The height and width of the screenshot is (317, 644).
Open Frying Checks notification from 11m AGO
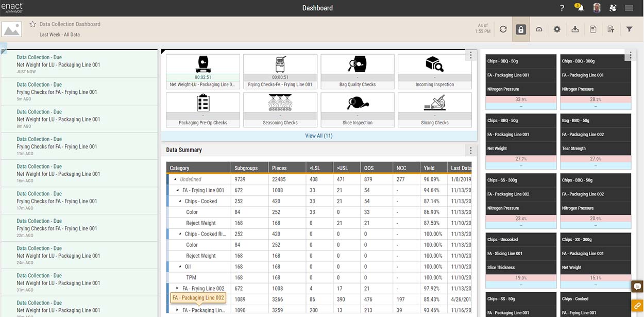pos(79,146)
